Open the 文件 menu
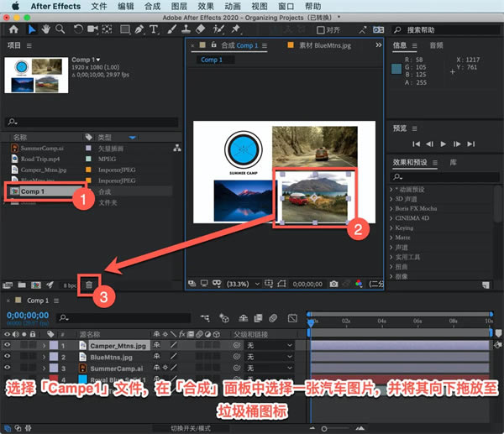Screen dimensions: 504x434 point(98,6)
